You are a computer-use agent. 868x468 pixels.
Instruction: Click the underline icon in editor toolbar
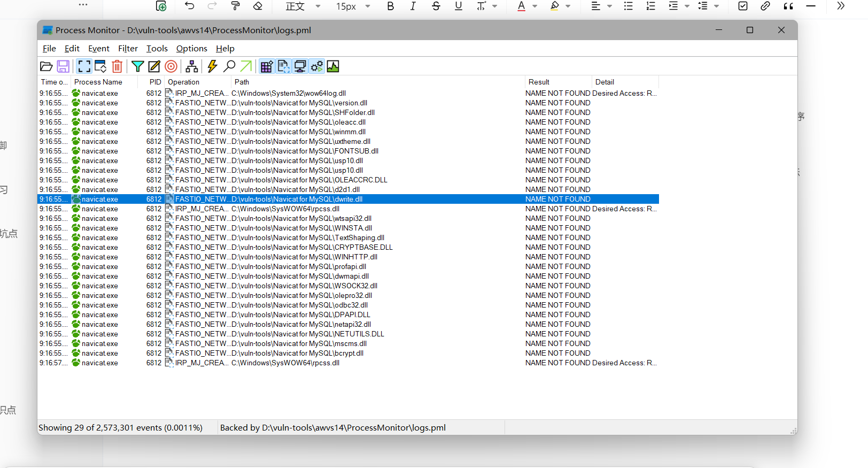(x=459, y=6)
